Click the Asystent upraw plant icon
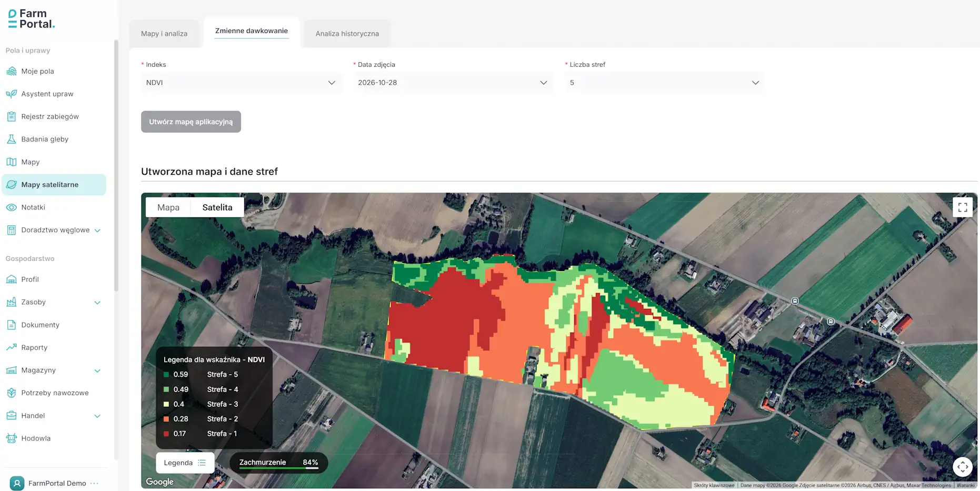The image size is (980, 491). pos(11,94)
